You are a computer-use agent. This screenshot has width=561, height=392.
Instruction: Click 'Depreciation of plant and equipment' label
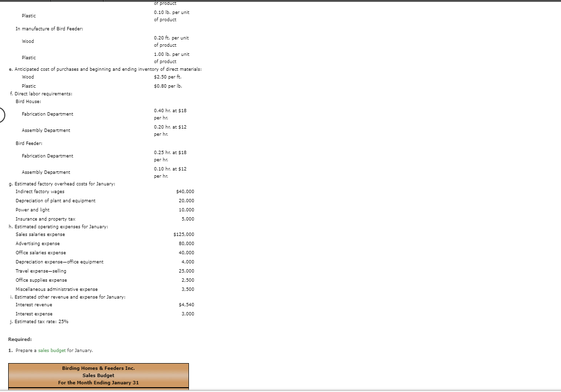point(55,201)
